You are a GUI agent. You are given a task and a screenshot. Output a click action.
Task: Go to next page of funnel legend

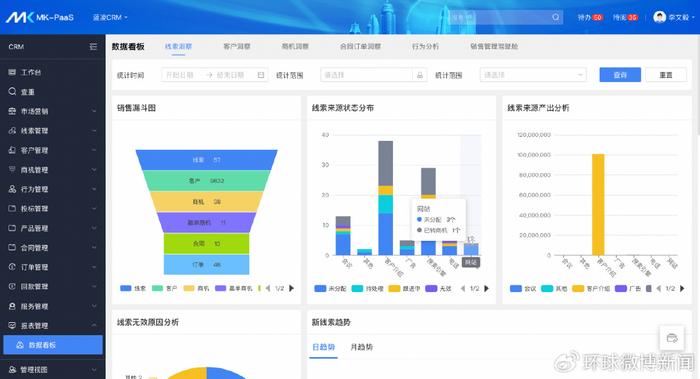click(292, 288)
